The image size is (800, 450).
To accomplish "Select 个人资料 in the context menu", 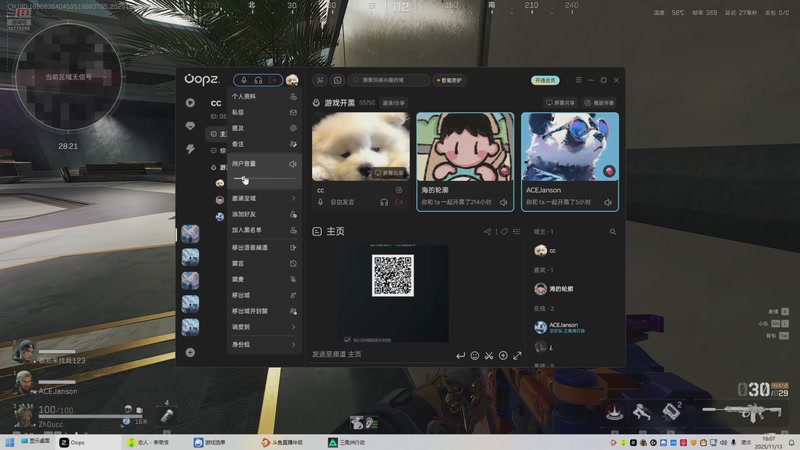I will tap(264, 96).
